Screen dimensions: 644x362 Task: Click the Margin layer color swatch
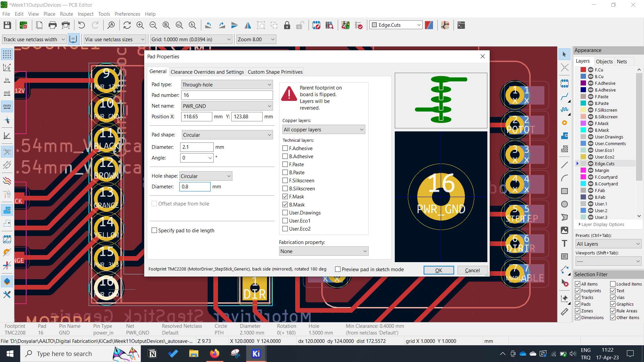583,170
